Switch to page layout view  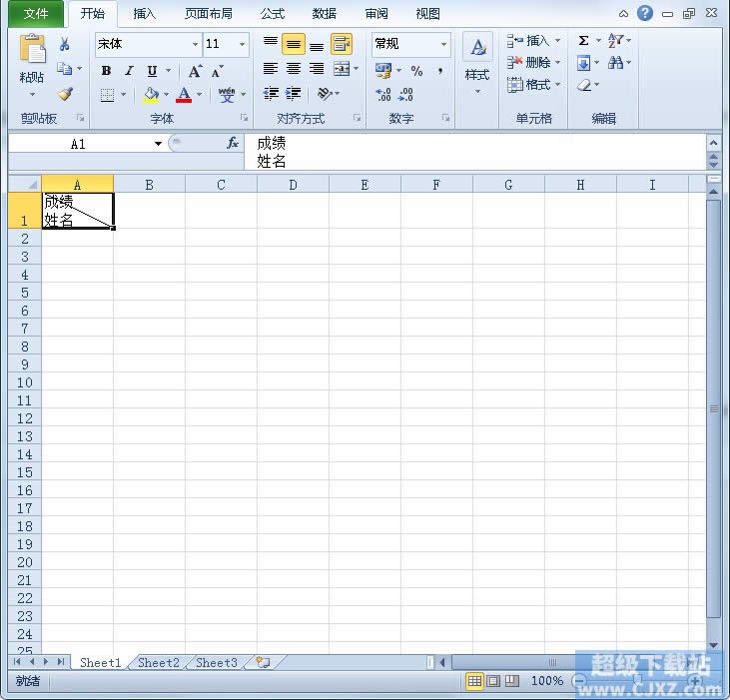(x=493, y=681)
